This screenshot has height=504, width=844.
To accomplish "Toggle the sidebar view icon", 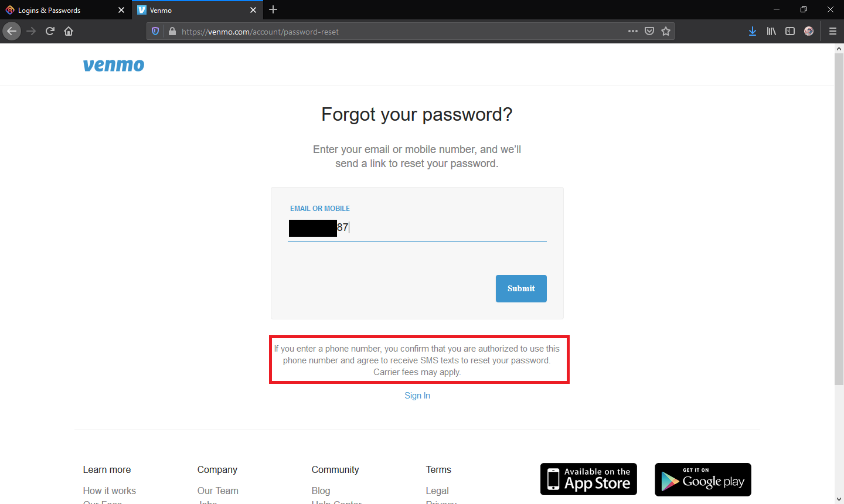I will tap(790, 31).
